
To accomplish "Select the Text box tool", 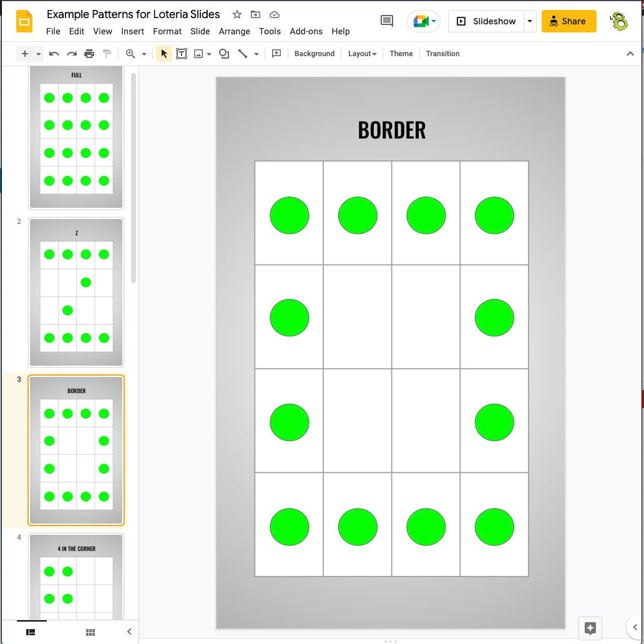I will [182, 54].
